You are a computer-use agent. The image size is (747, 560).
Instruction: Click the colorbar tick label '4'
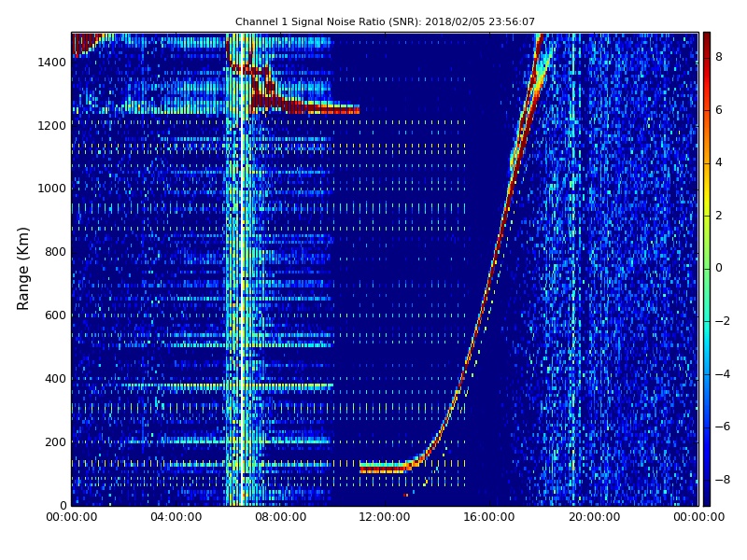click(719, 162)
